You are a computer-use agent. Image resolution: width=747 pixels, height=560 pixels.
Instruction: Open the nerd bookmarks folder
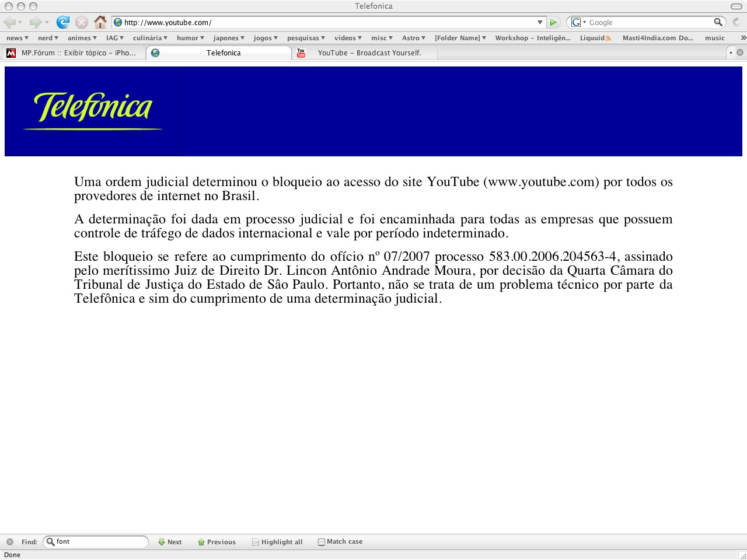point(48,38)
